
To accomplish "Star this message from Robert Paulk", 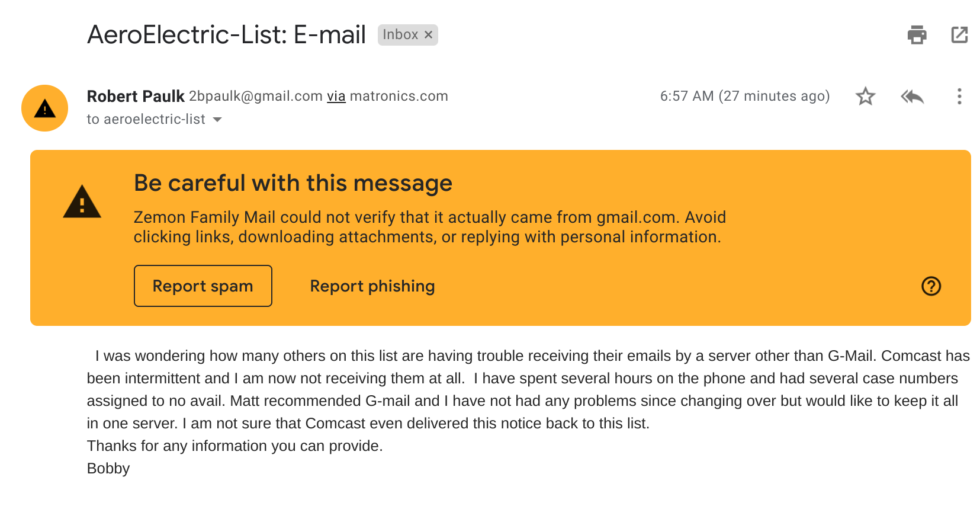I will click(x=865, y=96).
